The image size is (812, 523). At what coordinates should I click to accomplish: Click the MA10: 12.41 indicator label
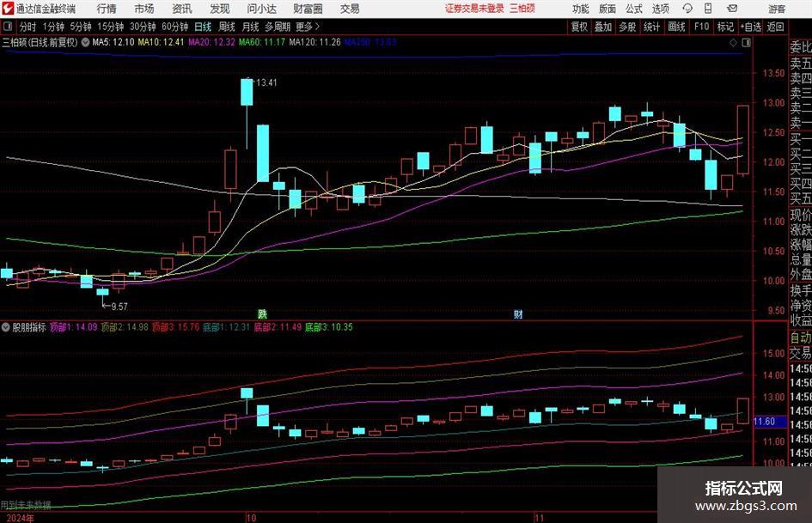point(161,42)
